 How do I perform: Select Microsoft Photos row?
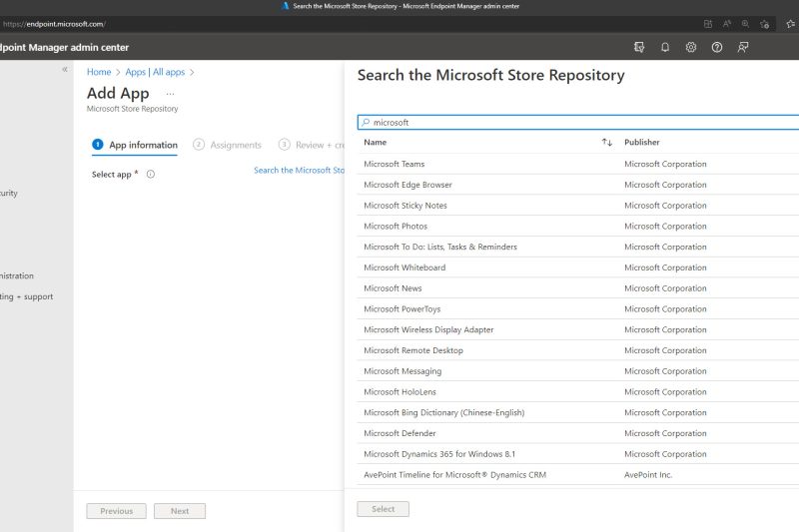click(578, 226)
